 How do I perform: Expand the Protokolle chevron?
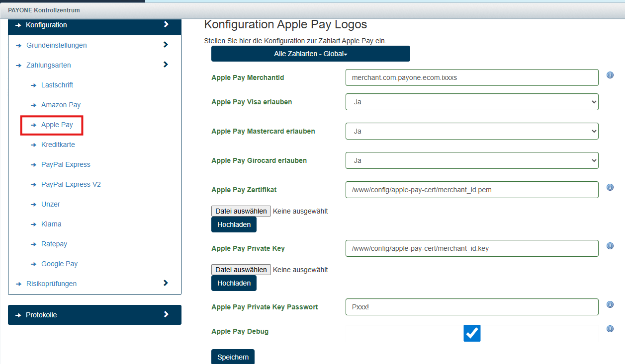(166, 314)
